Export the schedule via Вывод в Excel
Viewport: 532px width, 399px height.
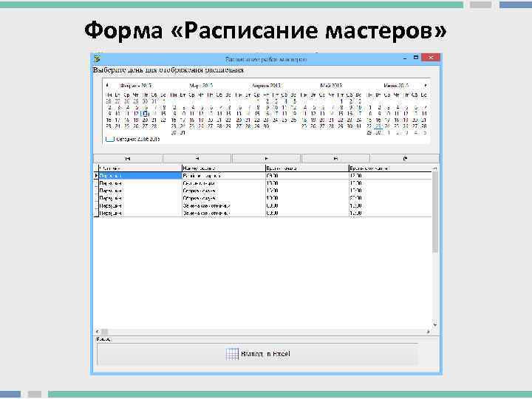coord(258,354)
